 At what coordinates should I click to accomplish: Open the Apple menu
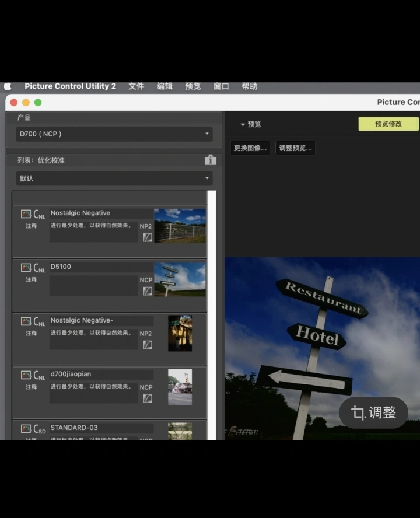(8, 86)
